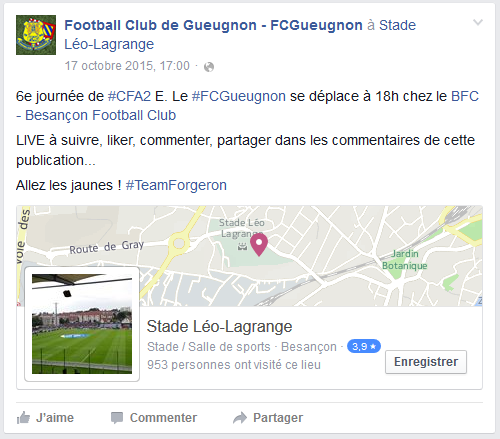Click the Commenter speech bubble icon
This screenshot has width=500, height=439.
click(x=117, y=418)
